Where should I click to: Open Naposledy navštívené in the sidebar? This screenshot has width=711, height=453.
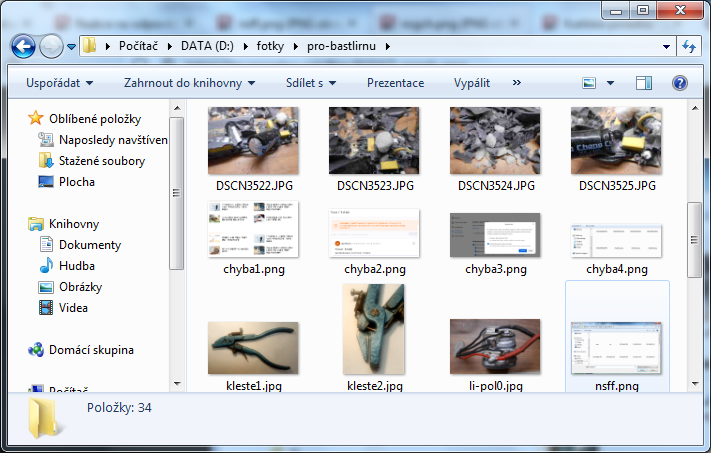point(113,140)
